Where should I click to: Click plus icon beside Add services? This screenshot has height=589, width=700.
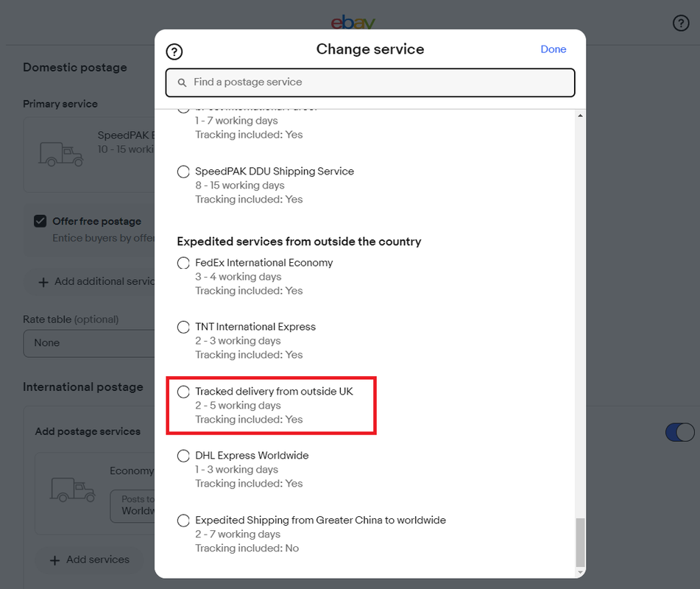click(x=54, y=560)
